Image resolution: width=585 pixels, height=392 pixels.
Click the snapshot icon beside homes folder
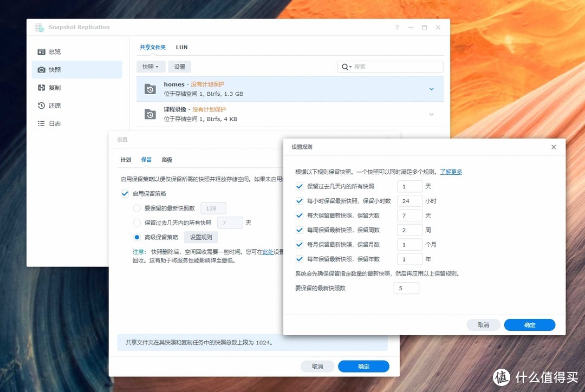point(150,89)
